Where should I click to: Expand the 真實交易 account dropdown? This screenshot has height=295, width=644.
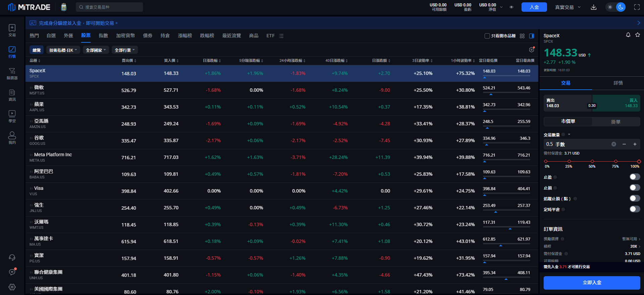[568, 7]
